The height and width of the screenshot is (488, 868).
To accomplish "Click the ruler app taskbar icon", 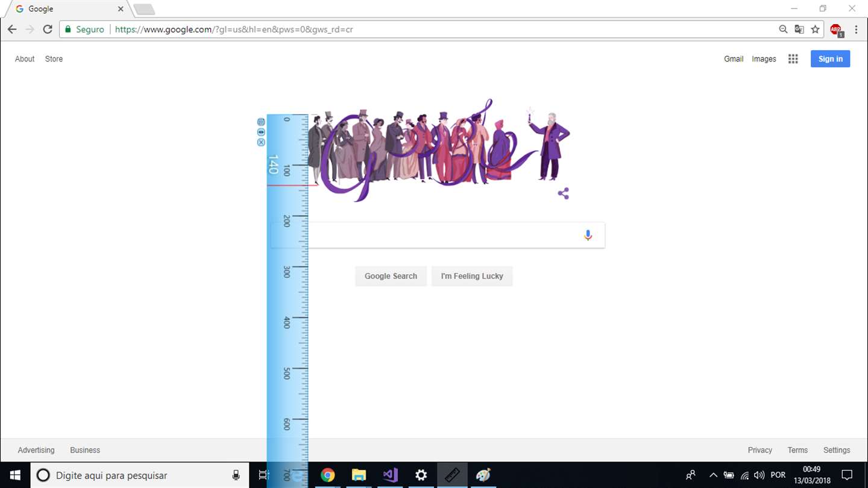I will 453,475.
